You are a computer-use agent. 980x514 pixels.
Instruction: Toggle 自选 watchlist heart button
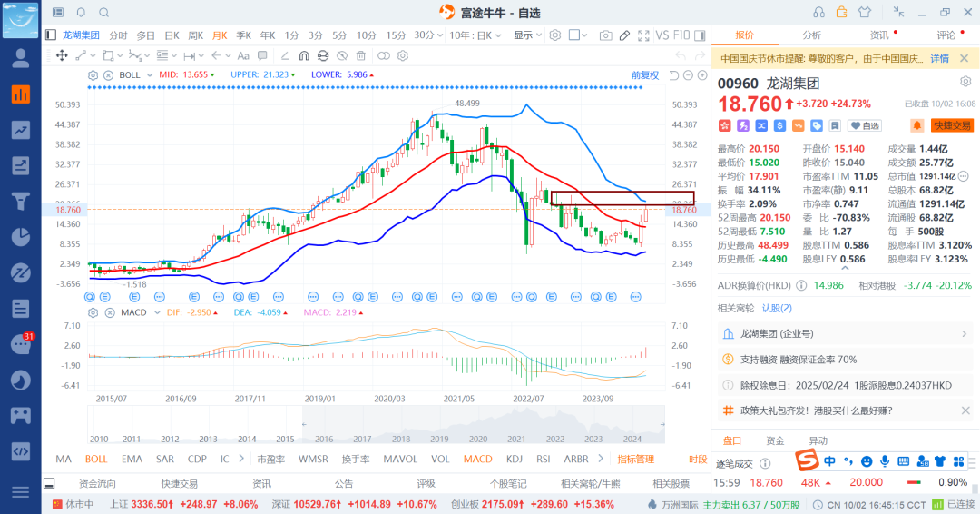point(865,125)
